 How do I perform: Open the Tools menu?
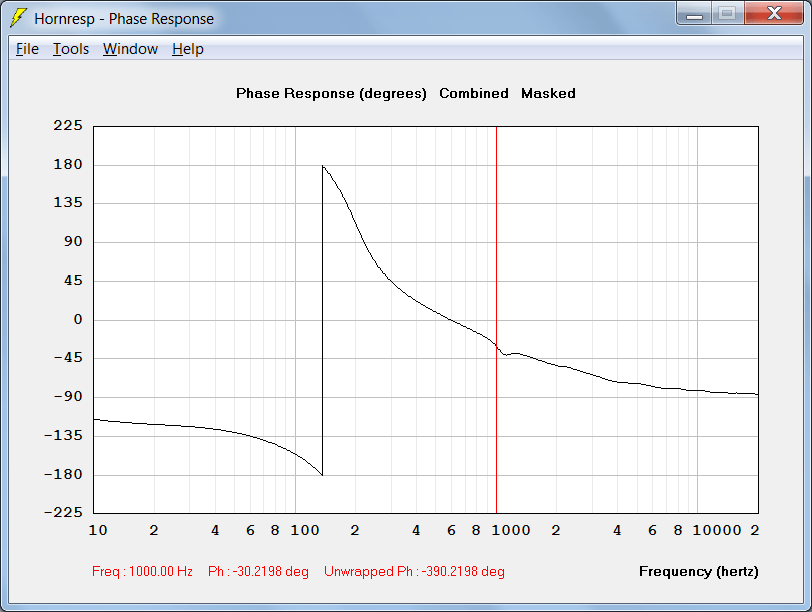[x=71, y=49]
